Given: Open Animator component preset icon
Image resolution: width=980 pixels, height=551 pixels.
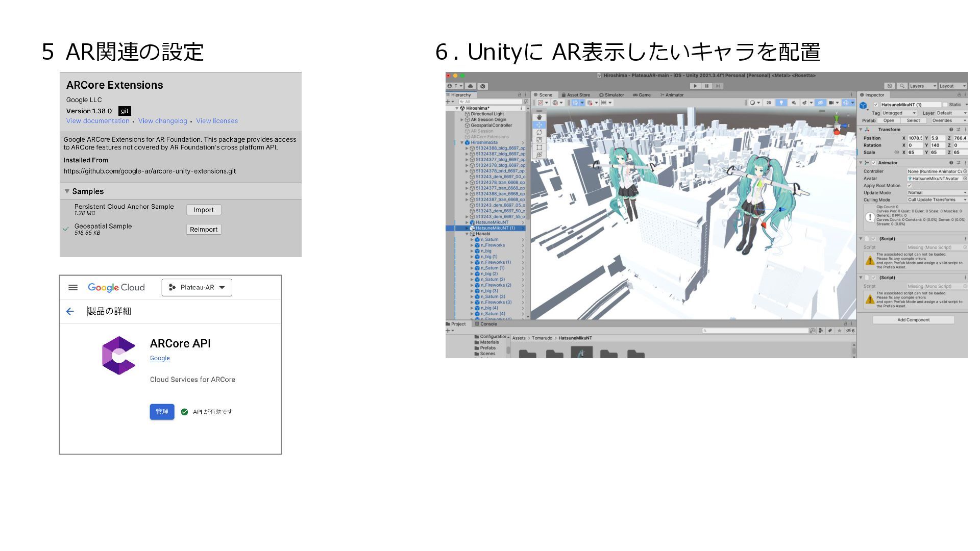Looking at the screenshot, I should click(958, 163).
